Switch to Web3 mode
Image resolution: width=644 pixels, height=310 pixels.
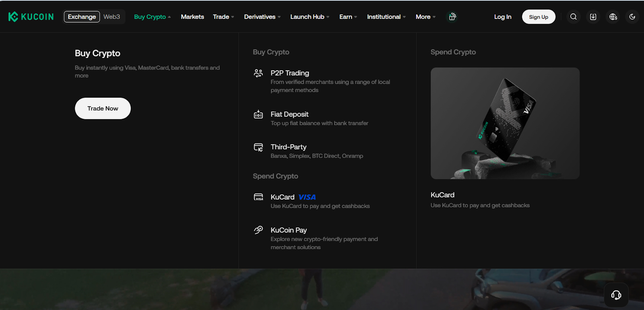point(111,17)
